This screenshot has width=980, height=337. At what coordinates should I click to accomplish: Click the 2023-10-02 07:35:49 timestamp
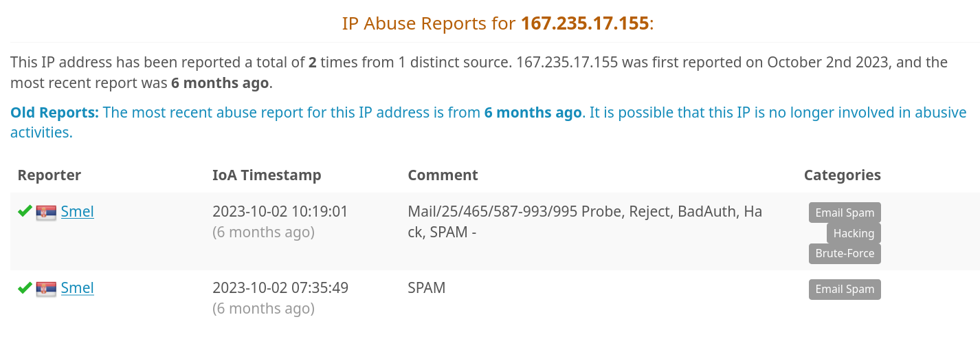pyautogui.click(x=280, y=288)
